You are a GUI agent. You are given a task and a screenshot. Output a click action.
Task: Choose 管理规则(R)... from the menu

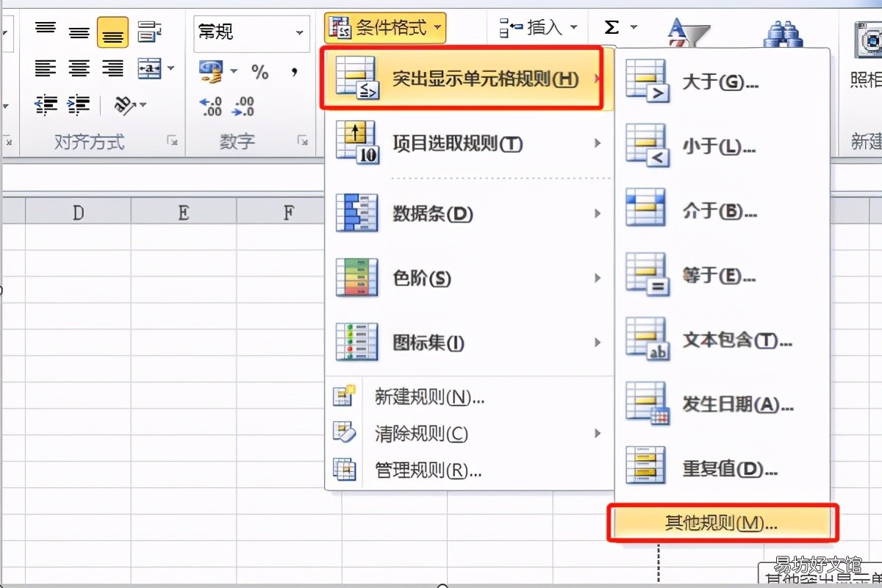click(467, 470)
